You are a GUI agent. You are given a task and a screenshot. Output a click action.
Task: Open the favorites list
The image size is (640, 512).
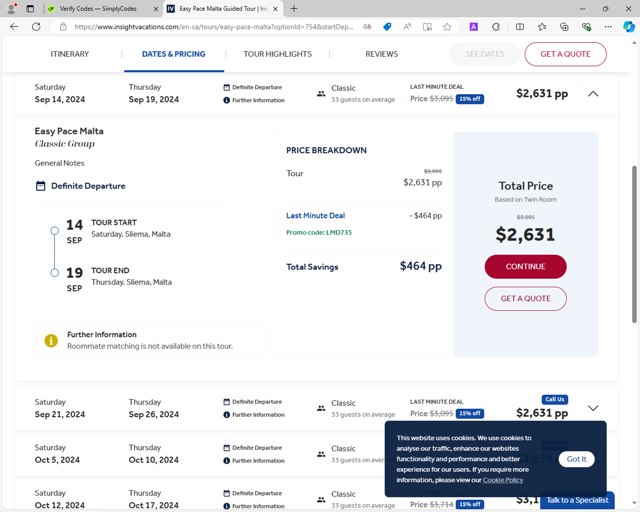coord(542,27)
